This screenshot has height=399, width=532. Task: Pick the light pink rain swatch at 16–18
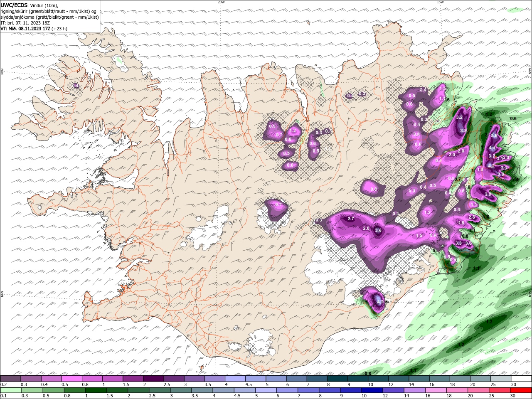coord(435,390)
